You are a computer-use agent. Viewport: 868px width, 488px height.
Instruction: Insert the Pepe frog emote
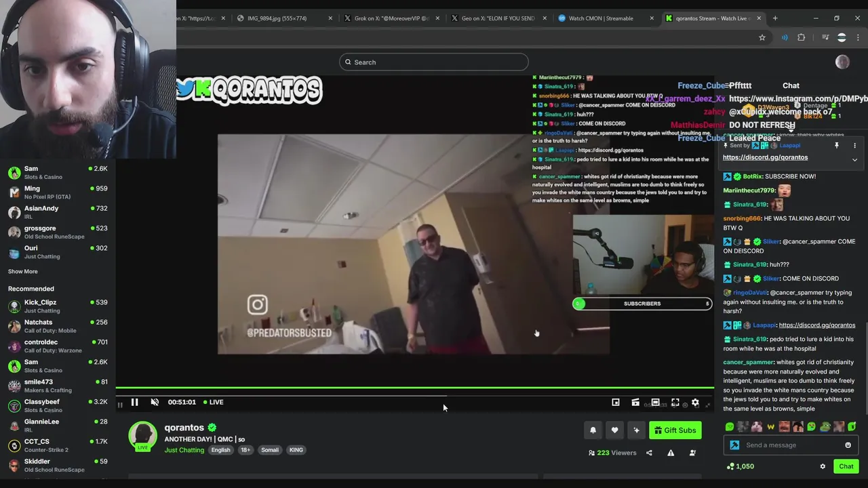pyautogui.click(x=825, y=427)
